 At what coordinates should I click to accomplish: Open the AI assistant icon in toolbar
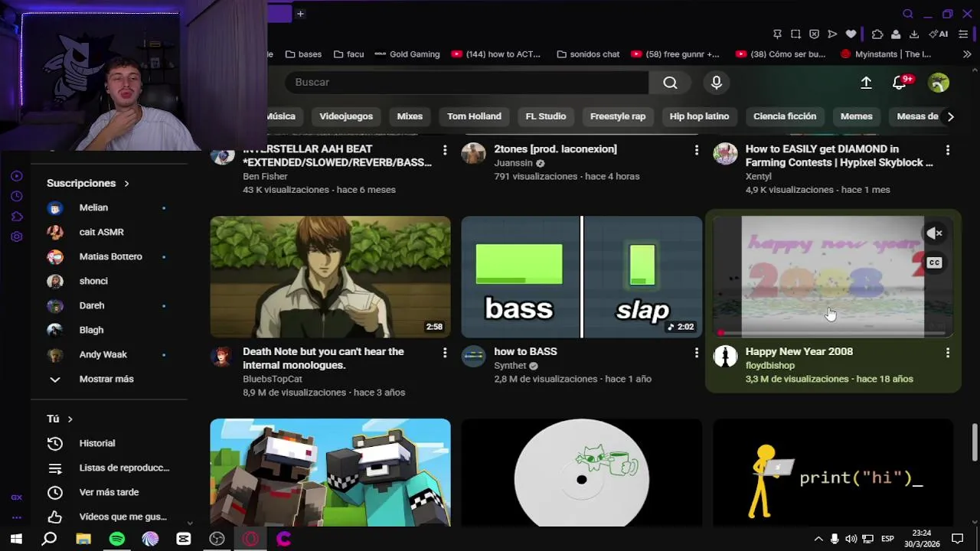point(939,34)
